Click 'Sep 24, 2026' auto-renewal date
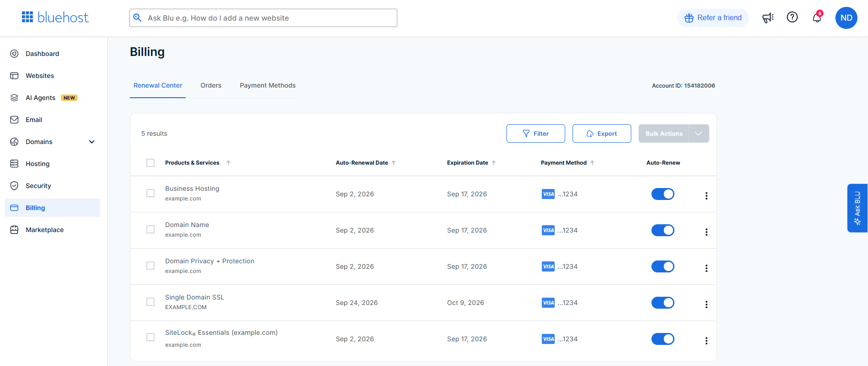Image resolution: width=868 pixels, height=366 pixels. pyautogui.click(x=357, y=303)
